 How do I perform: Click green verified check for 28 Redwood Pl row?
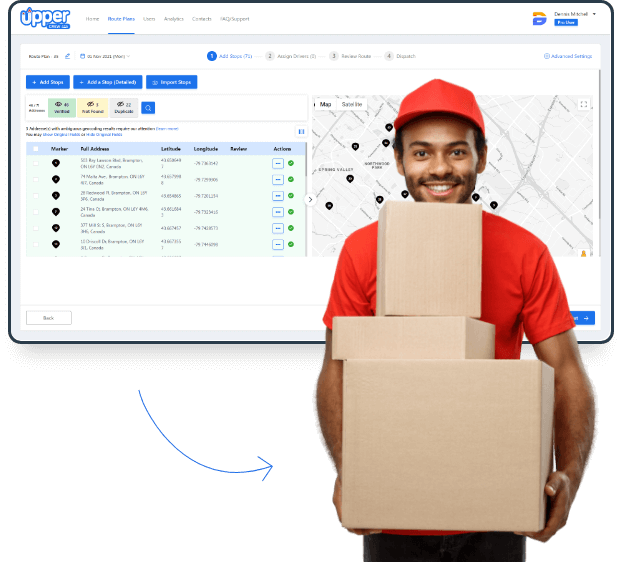291,196
